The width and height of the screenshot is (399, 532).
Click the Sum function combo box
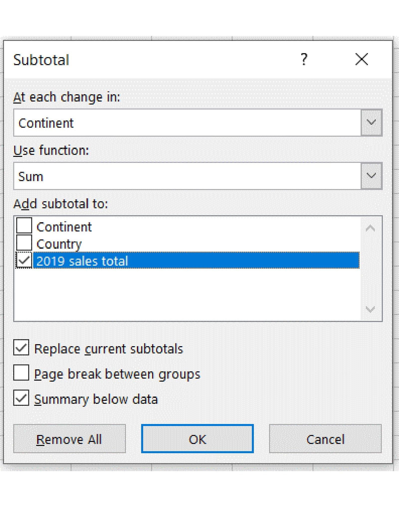187,176
